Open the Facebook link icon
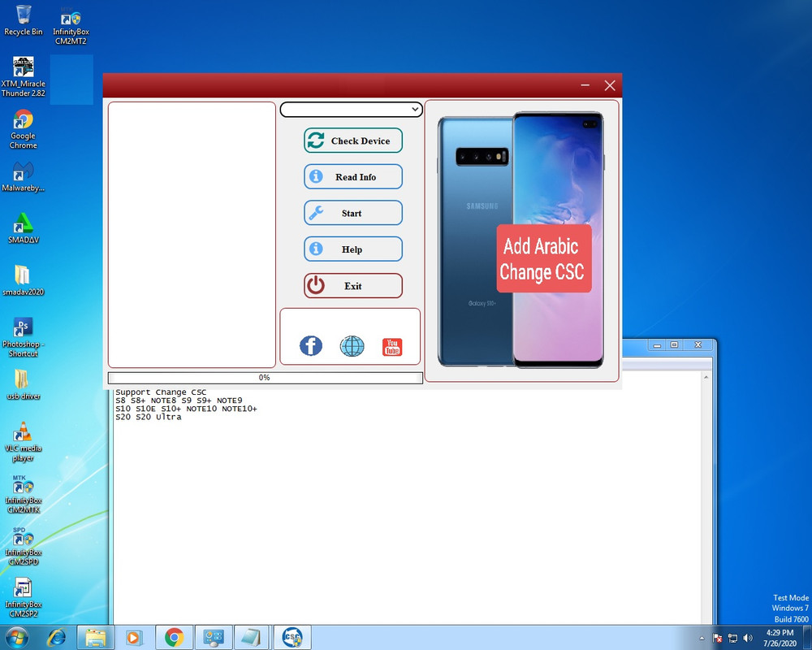 click(311, 346)
